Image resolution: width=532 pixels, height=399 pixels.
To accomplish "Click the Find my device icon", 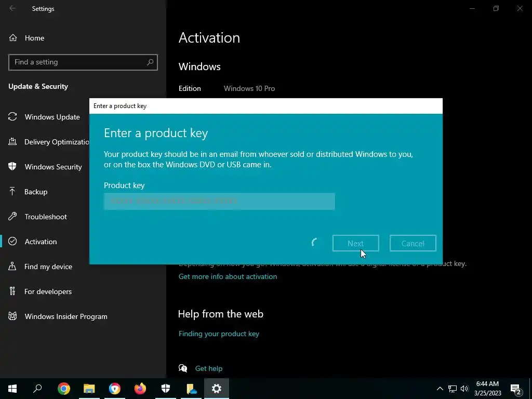I will (12, 266).
